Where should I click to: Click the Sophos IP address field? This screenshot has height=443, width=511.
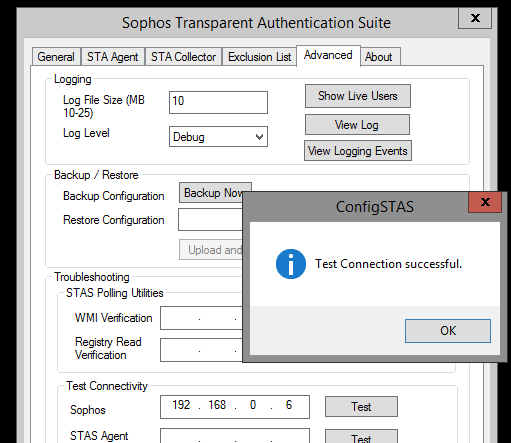point(235,407)
